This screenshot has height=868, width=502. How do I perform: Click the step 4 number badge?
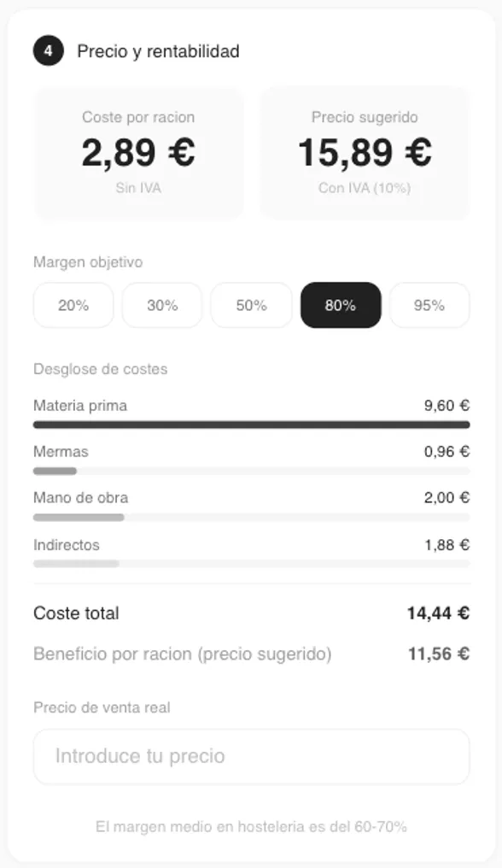point(50,50)
